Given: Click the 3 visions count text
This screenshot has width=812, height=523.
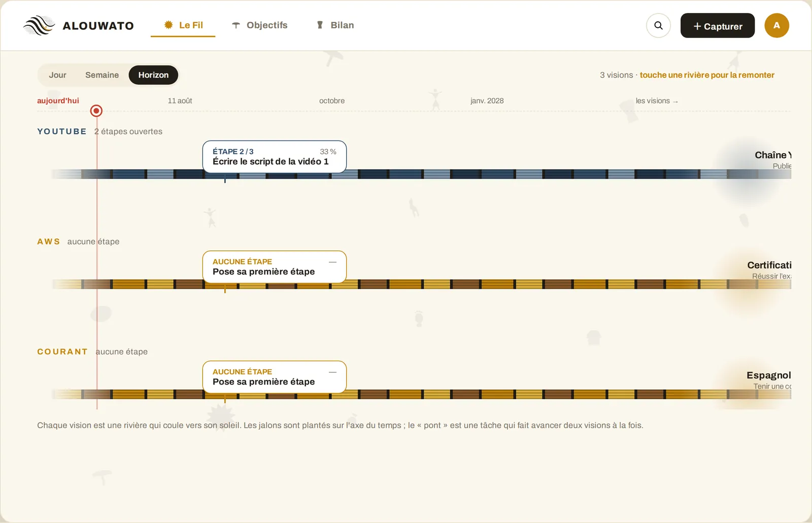Looking at the screenshot, I should [x=617, y=75].
